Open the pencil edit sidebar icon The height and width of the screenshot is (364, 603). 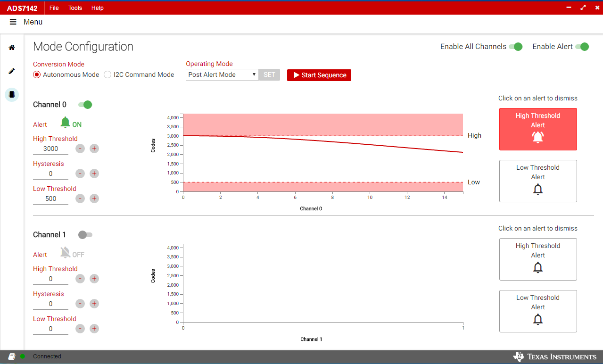click(x=12, y=71)
